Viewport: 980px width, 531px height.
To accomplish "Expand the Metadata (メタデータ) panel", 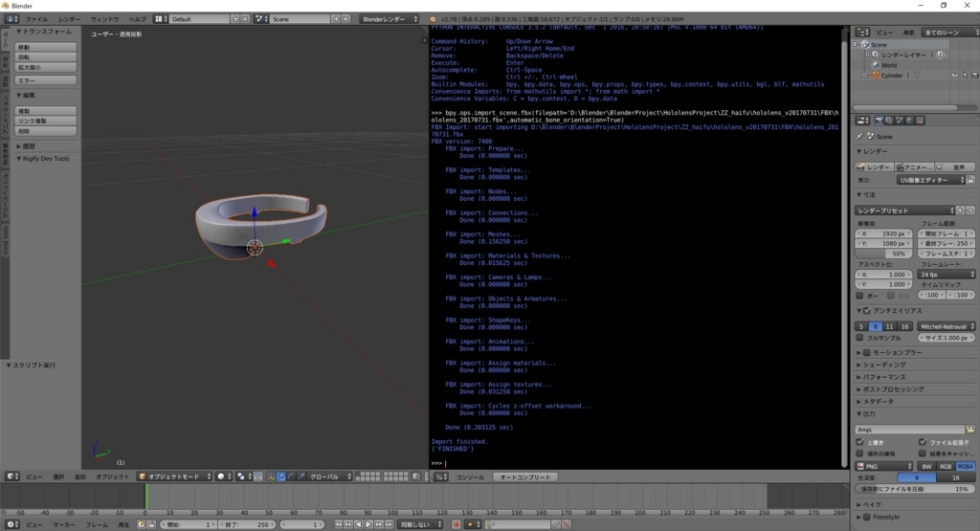I will pos(877,402).
